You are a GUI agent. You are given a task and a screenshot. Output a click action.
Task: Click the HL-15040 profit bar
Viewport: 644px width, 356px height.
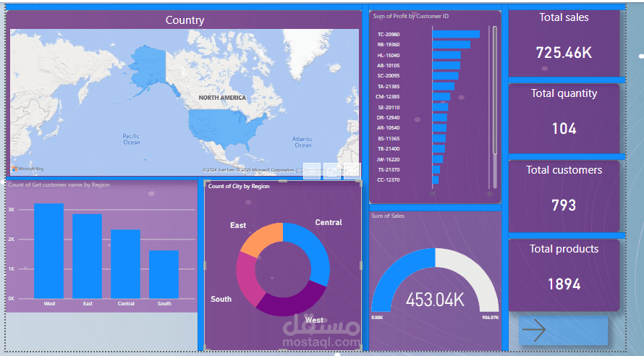tap(446, 55)
